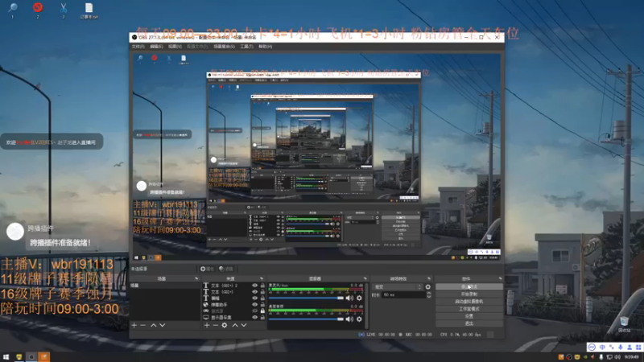Pop out the scene transitions dock panel
The image size is (644, 362).
click(429, 278)
